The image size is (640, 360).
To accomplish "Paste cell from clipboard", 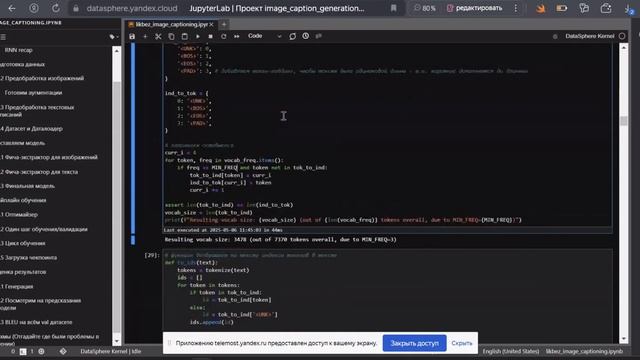I will [x=184, y=36].
